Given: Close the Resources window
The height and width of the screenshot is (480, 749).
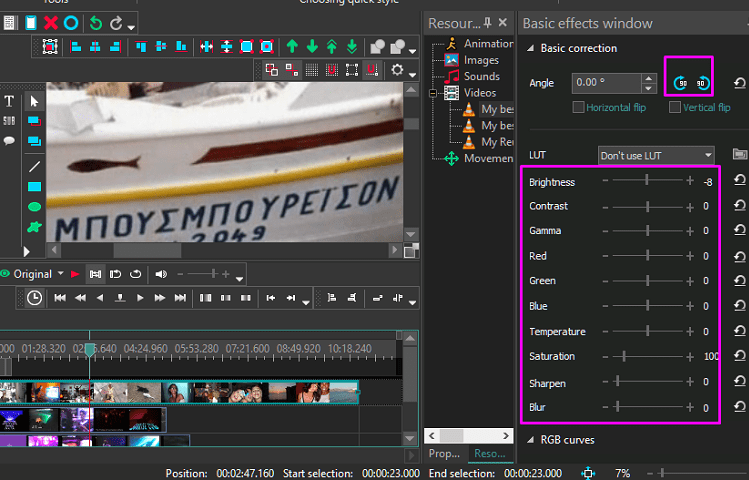Looking at the screenshot, I should 503,22.
